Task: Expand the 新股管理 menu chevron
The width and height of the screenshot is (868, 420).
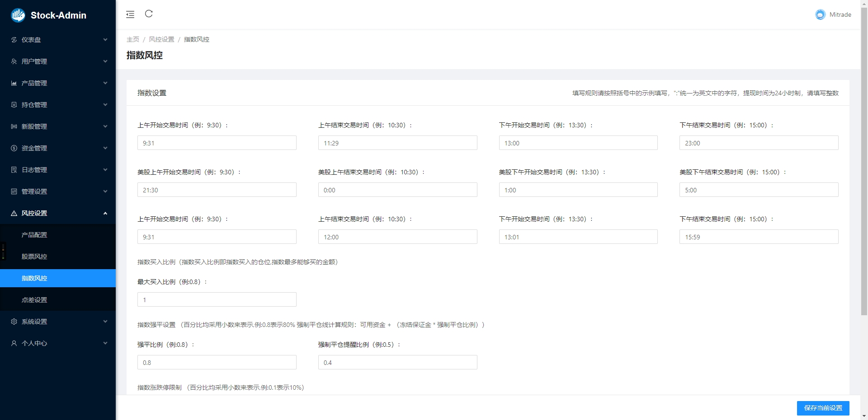Action: click(x=105, y=126)
